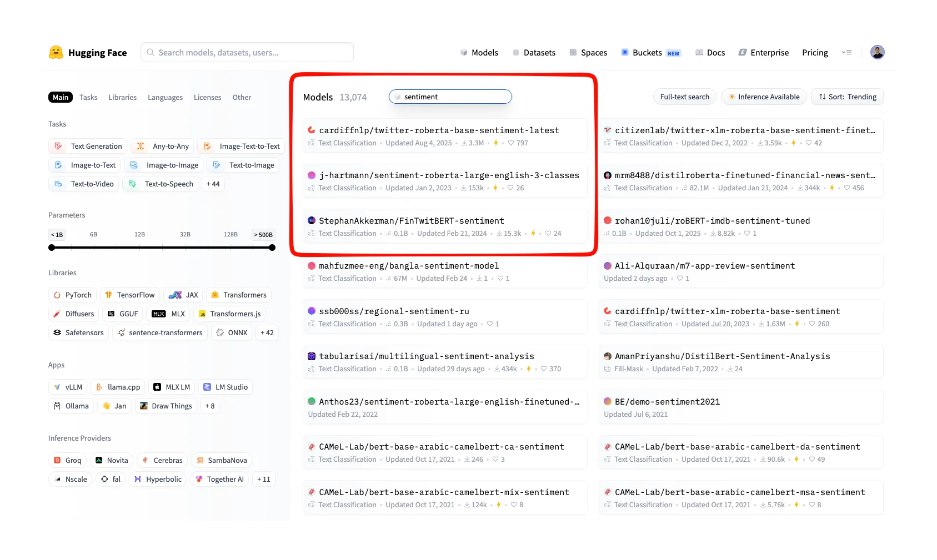Click the Datasets icon in the navbar

coord(516,52)
